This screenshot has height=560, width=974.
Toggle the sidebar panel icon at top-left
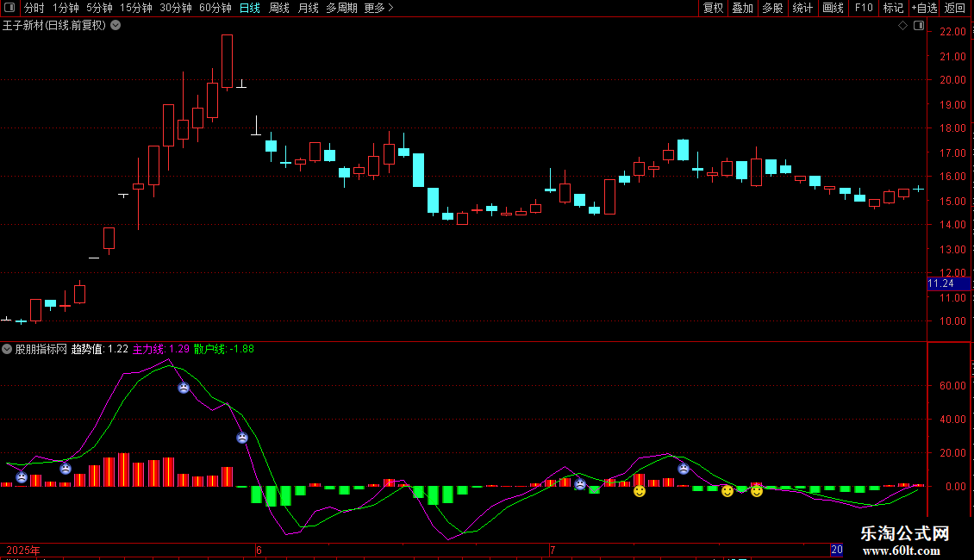pos(9,8)
